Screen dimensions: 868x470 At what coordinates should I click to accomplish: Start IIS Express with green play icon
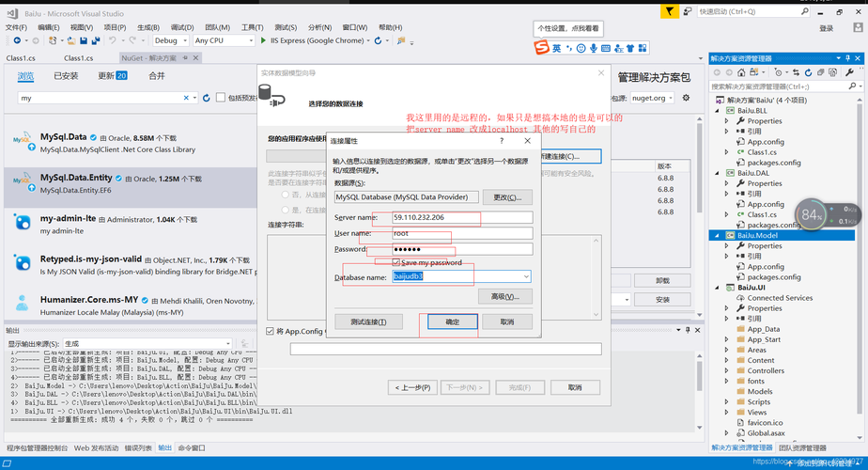click(x=263, y=40)
